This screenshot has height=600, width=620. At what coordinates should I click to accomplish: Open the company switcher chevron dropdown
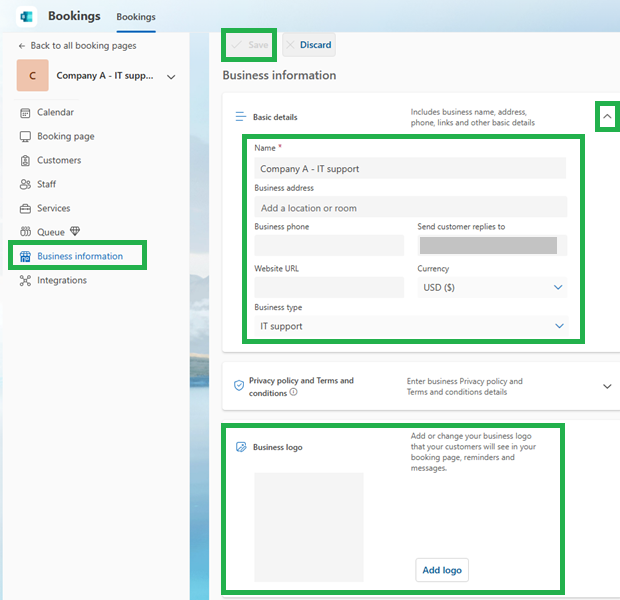pos(171,77)
